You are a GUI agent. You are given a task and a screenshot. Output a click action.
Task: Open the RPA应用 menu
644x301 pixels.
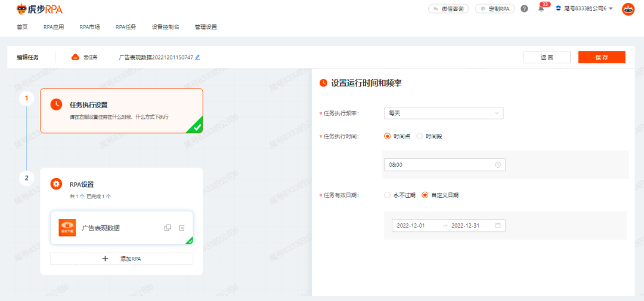point(54,27)
